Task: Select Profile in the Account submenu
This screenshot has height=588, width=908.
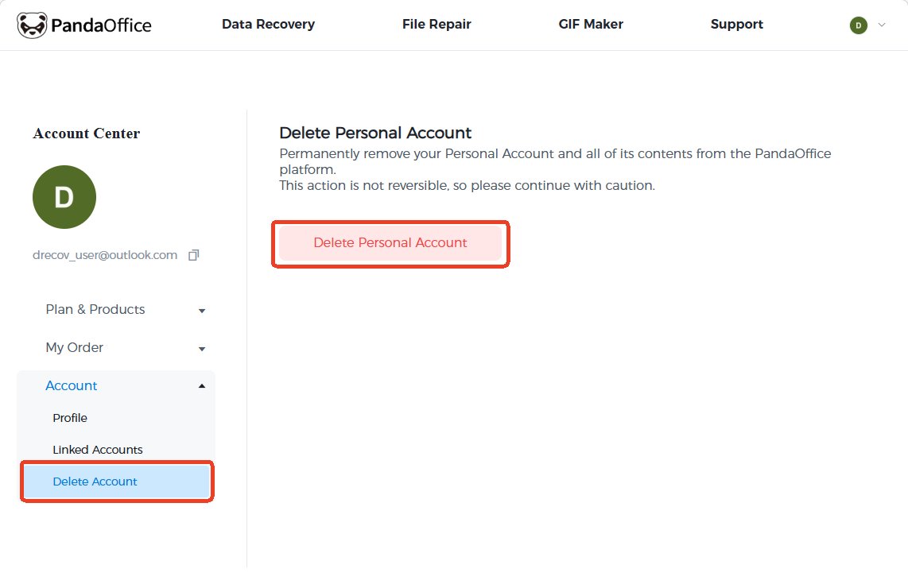Action: 70,418
